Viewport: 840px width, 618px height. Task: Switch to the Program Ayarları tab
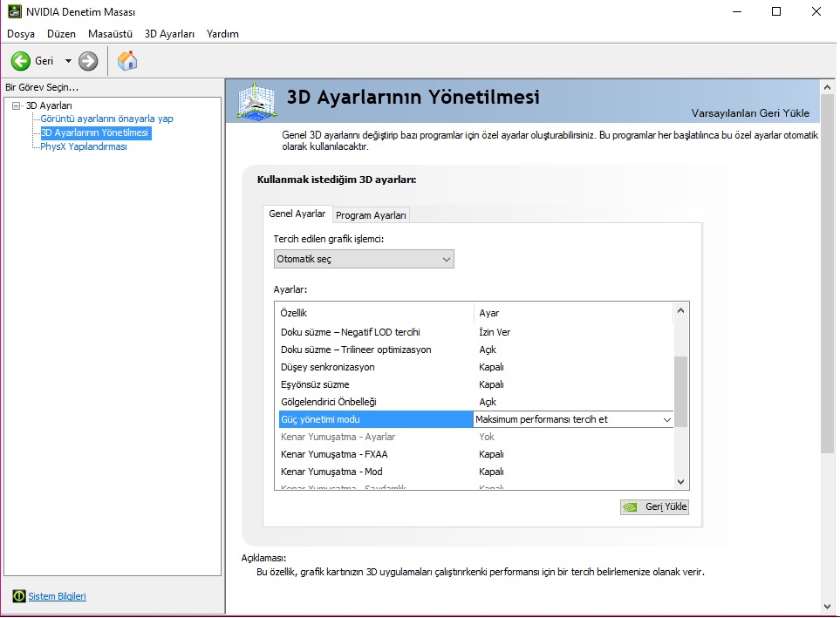pos(371,215)
